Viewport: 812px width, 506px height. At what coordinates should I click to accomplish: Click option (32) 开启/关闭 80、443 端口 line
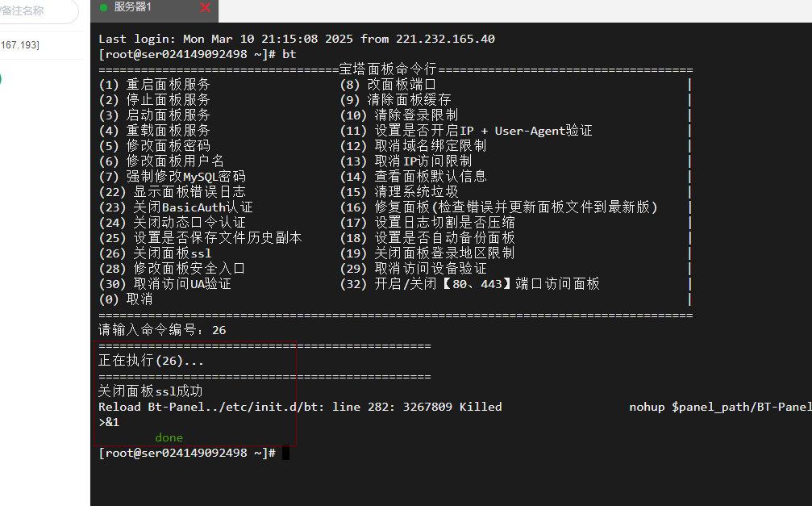470,283
